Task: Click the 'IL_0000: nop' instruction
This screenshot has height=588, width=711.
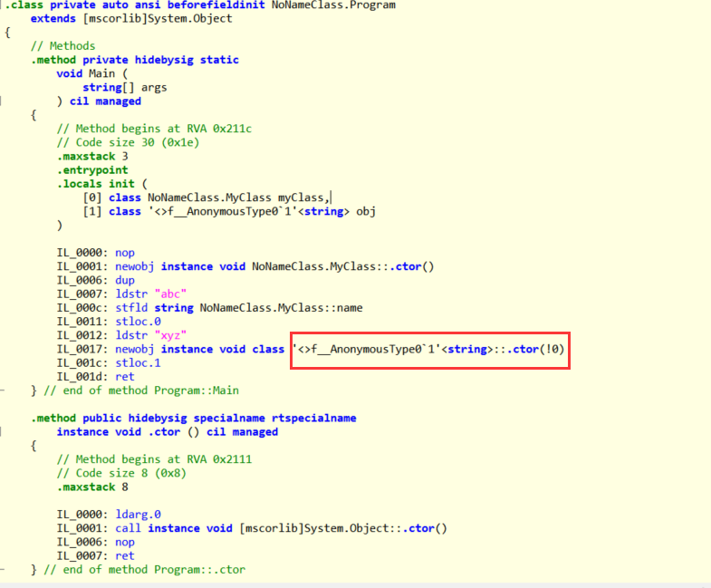Action: pos(96,253)
